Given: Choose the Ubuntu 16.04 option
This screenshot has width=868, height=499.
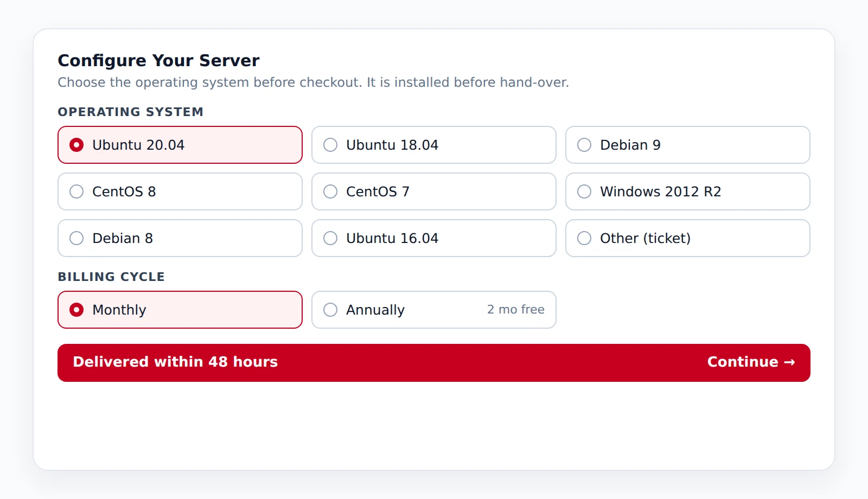Looking at the screenshot, I should coord(434,238).
